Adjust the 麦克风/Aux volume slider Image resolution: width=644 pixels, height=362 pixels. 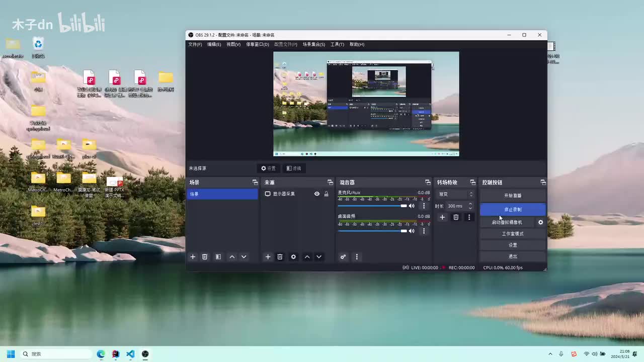[x=372, y=206]
